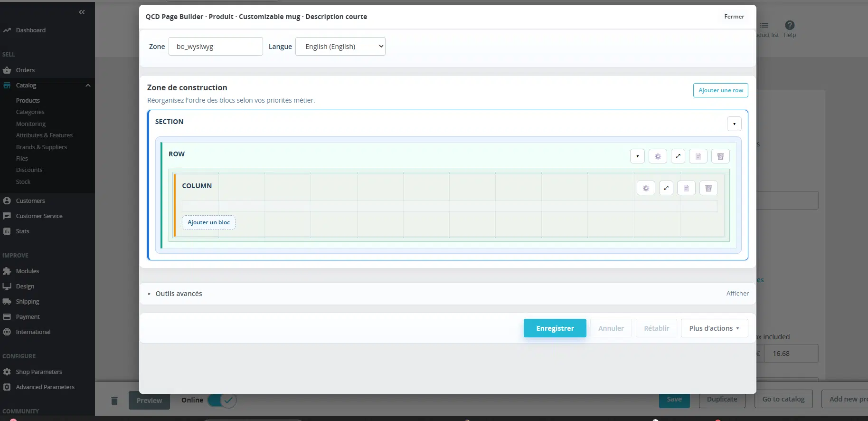
Task: Delete the ROW using trash icon
Action: (x=720, y=156)
